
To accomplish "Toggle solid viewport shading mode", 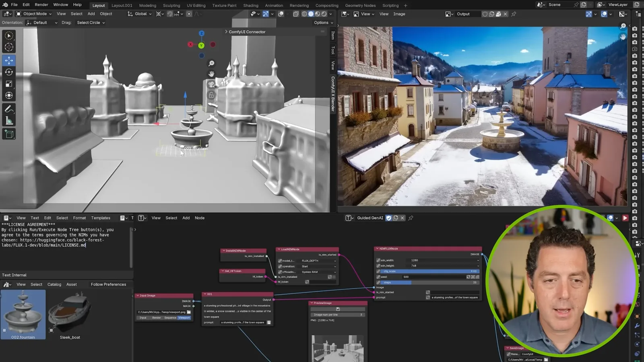I will tap(311, 14).
